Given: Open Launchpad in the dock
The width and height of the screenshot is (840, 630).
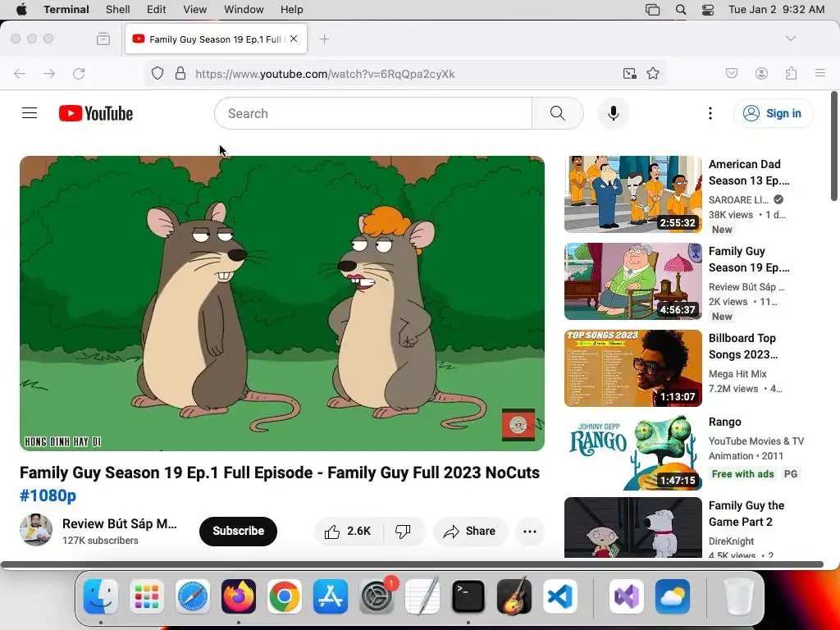Looking at the screenshot, I should point(147,596).
